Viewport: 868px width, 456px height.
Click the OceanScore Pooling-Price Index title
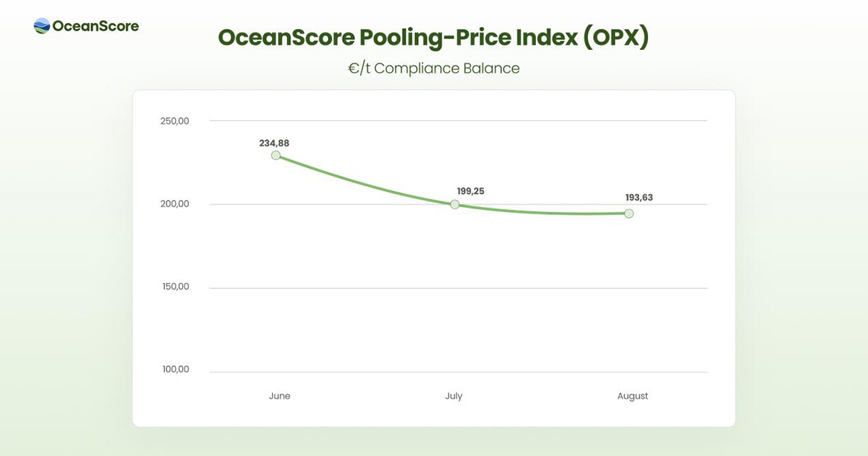point(433,38)
